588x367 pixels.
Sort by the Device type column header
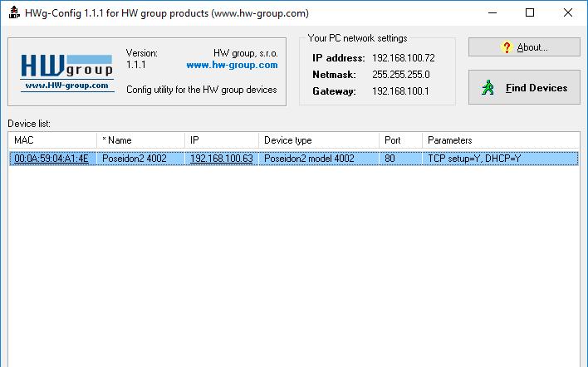(x=319, y=140)
